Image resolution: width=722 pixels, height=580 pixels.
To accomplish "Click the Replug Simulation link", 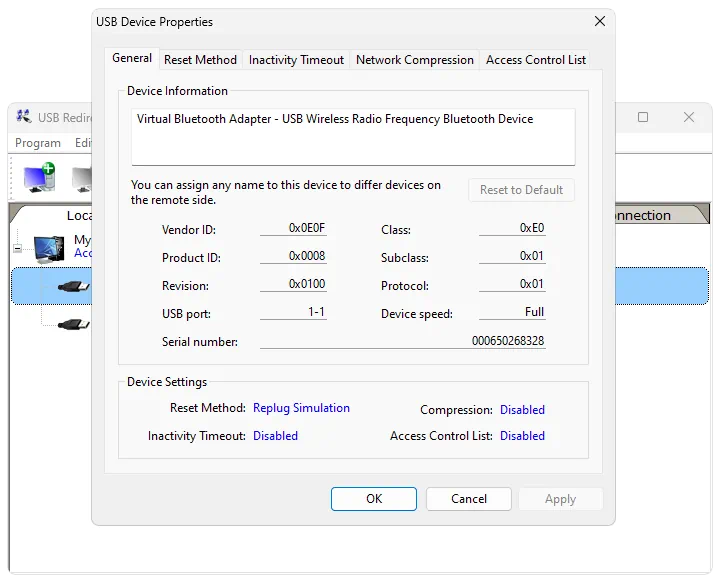I will (x=301, y=408).
